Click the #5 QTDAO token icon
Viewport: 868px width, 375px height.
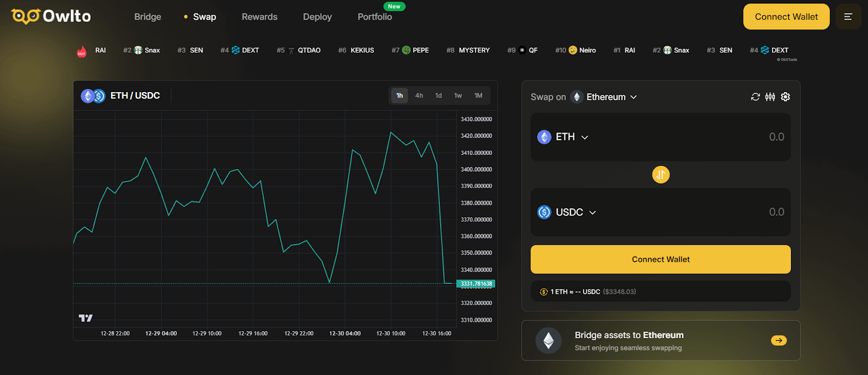pyautogui.click(x=291, y=50)
